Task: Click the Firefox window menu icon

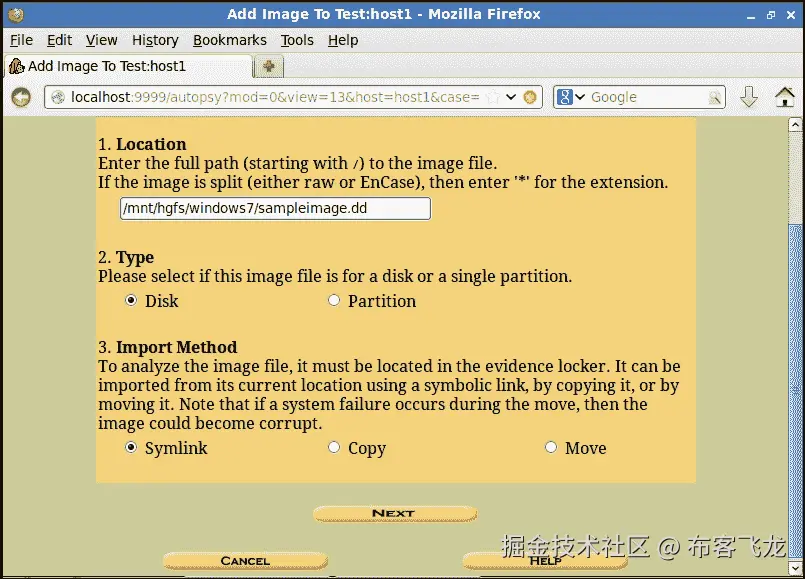Action: click(15, 14)
